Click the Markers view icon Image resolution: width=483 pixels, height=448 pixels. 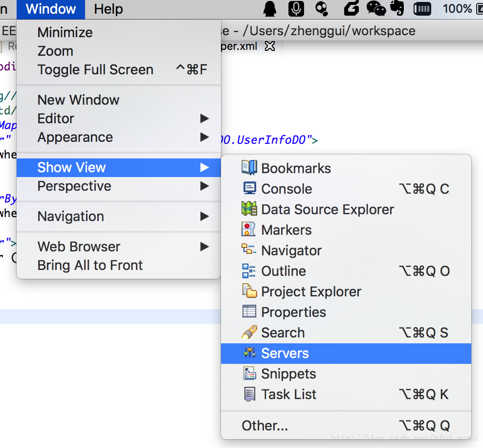(x=249, y=229)
